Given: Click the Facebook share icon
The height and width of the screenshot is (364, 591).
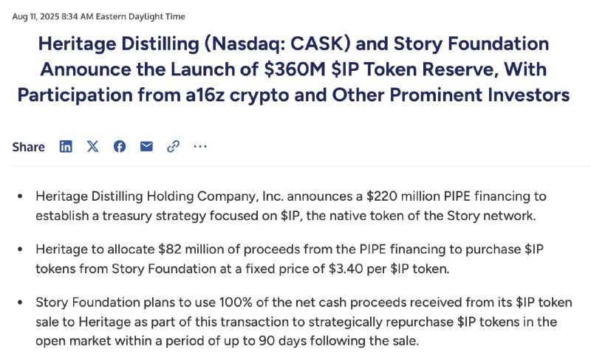Looking at the screenshot, I should (120, 146).
